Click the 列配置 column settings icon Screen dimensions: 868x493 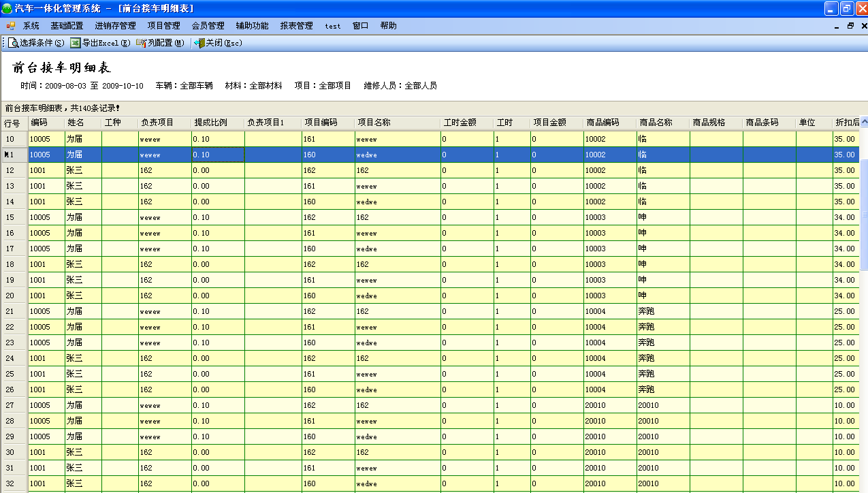point(142,43)
